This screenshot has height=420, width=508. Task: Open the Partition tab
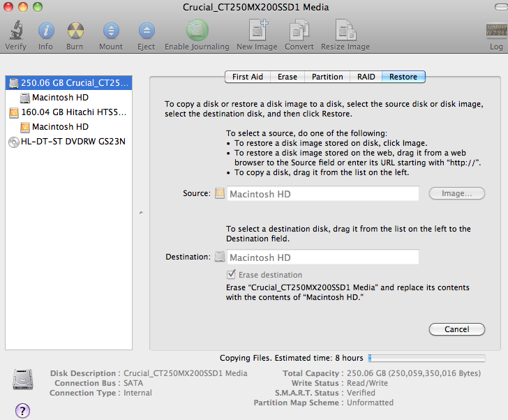click(x=327, y=77)
